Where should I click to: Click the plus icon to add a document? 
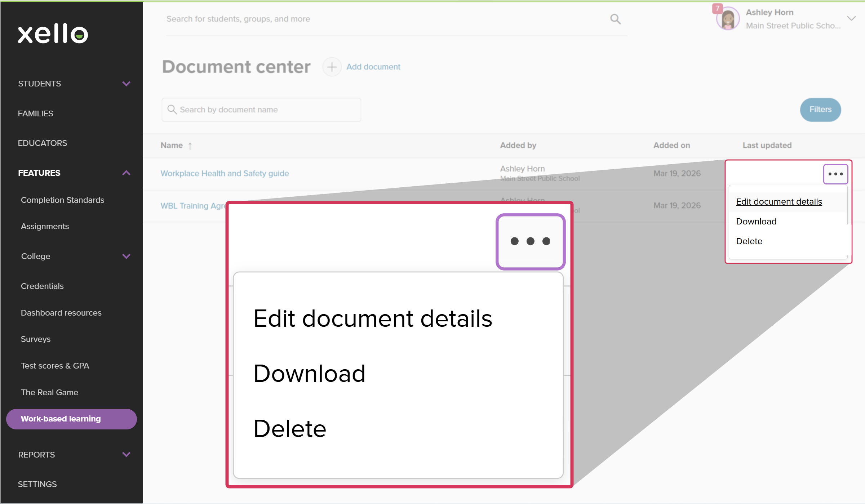(x=332, y=67)
